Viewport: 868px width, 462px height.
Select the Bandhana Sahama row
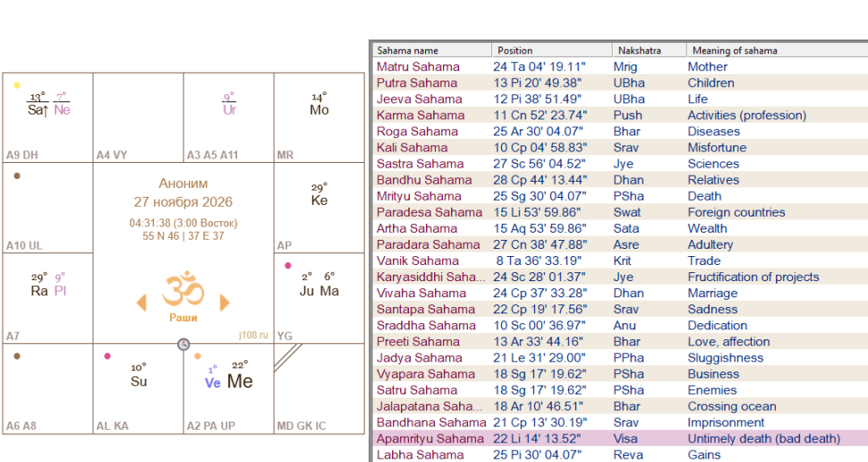click(x=620, y=422)
